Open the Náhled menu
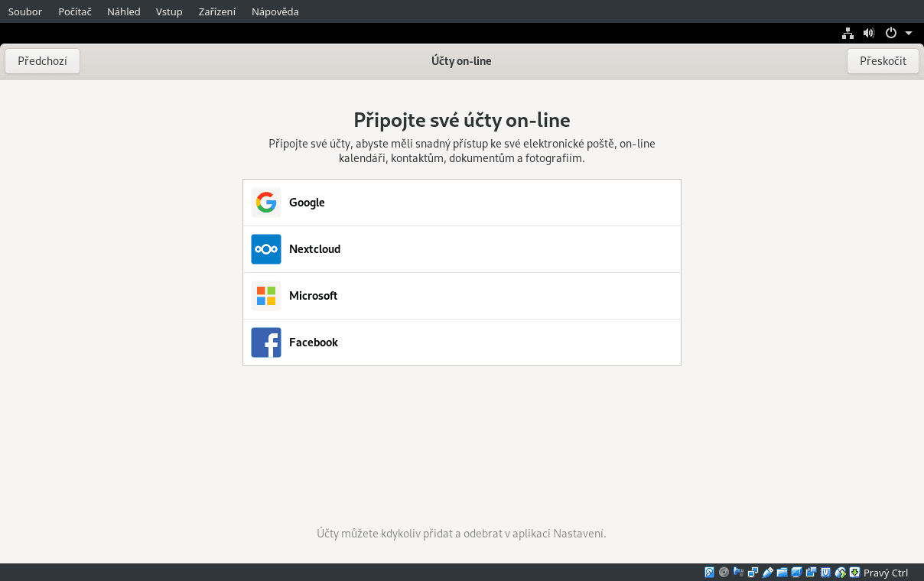The width and height of the screenshot is (924, 581). [x=124, y=11]
